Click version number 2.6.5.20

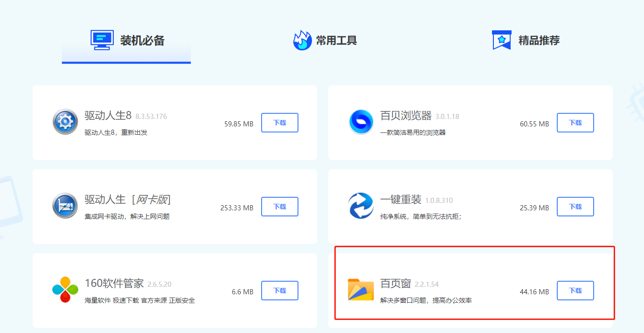coord(159,284)
